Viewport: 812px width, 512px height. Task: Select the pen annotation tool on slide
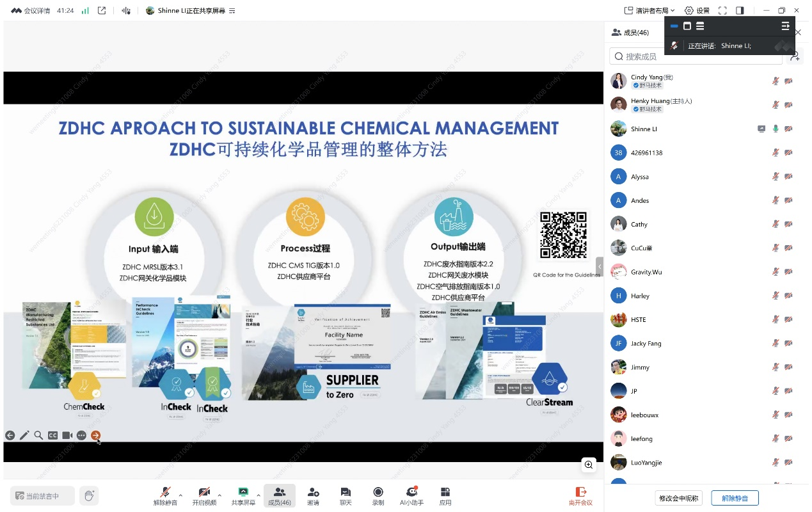[x=24, y=435]
